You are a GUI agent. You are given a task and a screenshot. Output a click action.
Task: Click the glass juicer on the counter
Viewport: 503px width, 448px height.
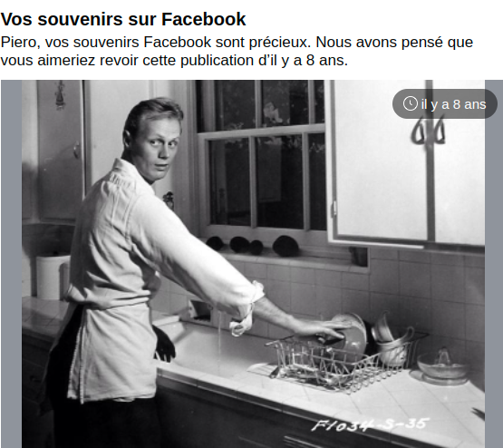444,365
